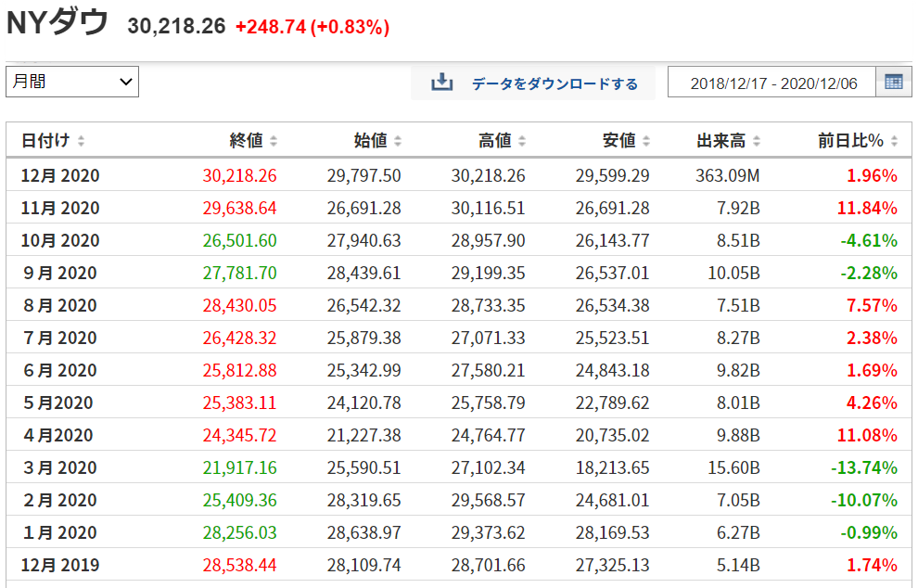Sort by 終値 column arrows
Image resolution: width=918 pixels, height=588 pixels.
[274, 141]
